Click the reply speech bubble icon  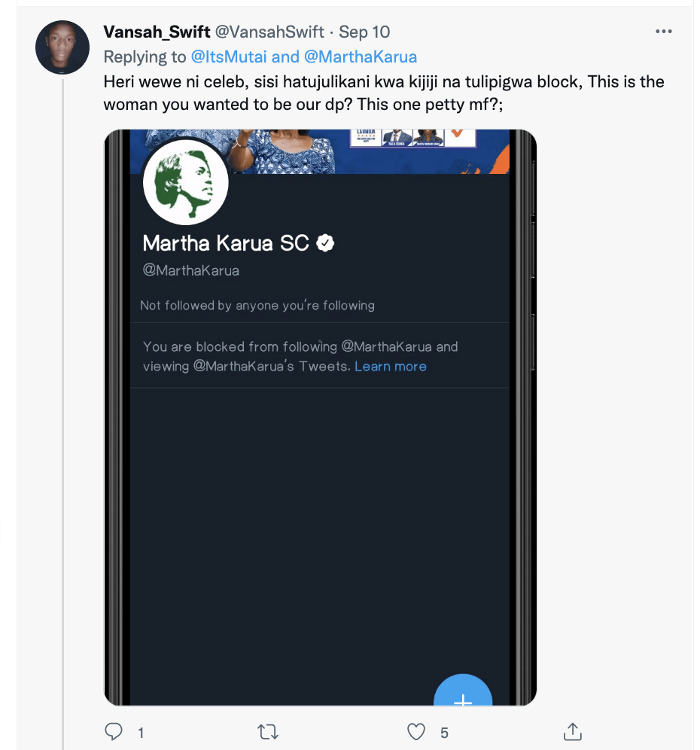point(114,731)
